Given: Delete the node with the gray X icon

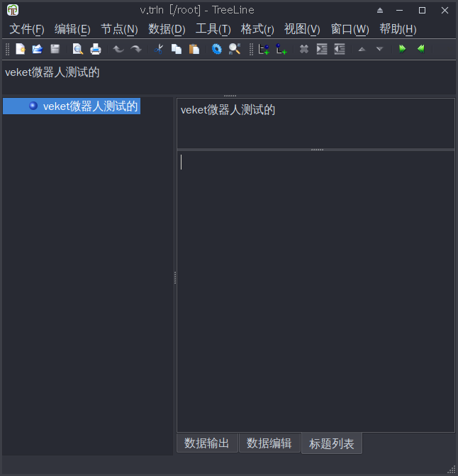Looking at the screenshot, I should pyautogui.click(x=304, y=49).
